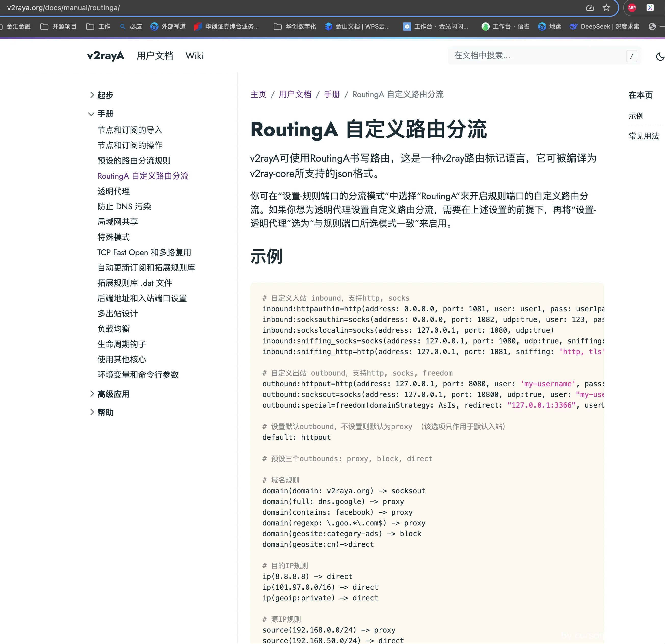This screenshot has width=665, height=644.
Task: Click the globe bookmark at bar's end
Action: point(652,27)
